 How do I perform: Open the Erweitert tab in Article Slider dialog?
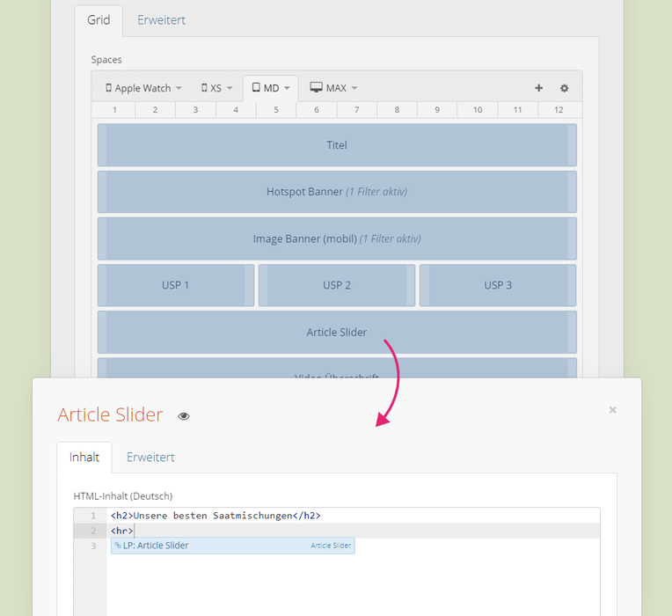(150, 458)
